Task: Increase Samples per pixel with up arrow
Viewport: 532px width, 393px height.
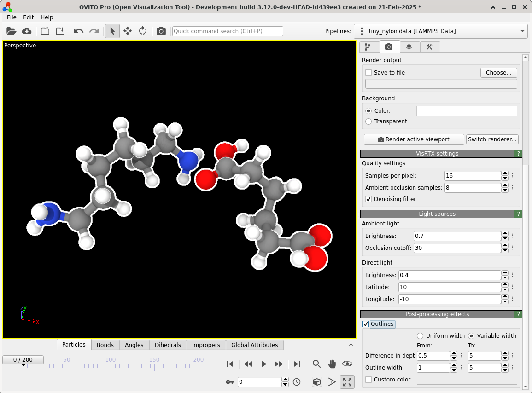Action: point(505,173)
